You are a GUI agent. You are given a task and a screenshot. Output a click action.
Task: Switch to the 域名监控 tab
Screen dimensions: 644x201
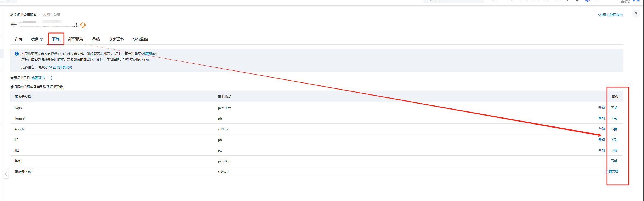tap(140, 39)
